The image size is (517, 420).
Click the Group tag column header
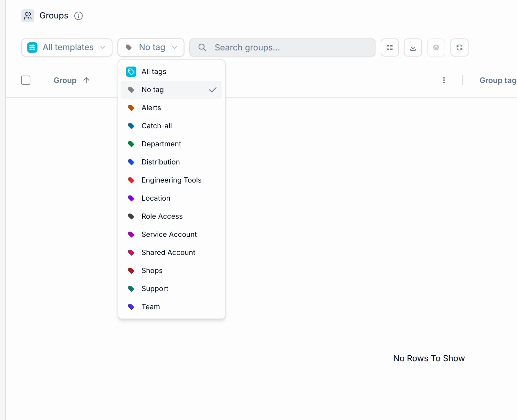point(498,80)
